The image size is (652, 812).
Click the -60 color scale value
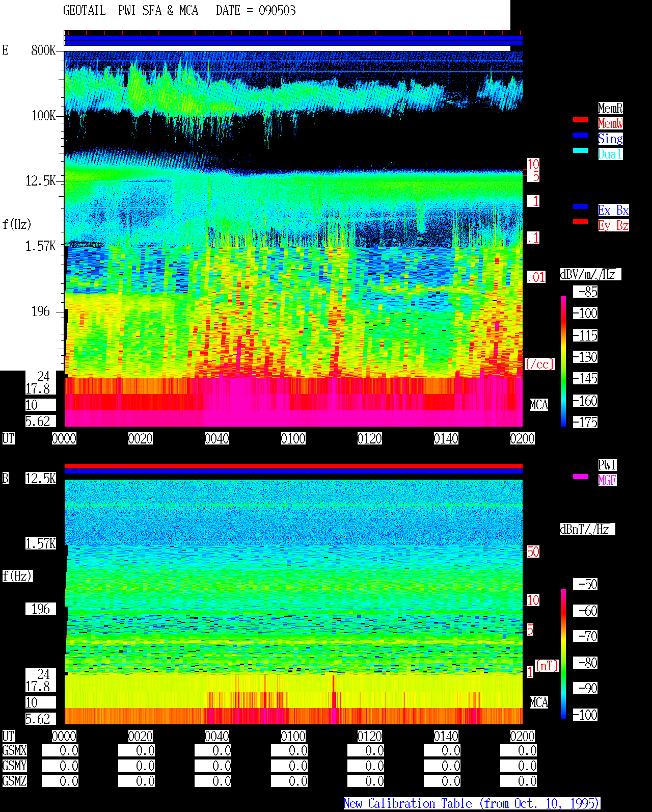[x=585, y=611]
